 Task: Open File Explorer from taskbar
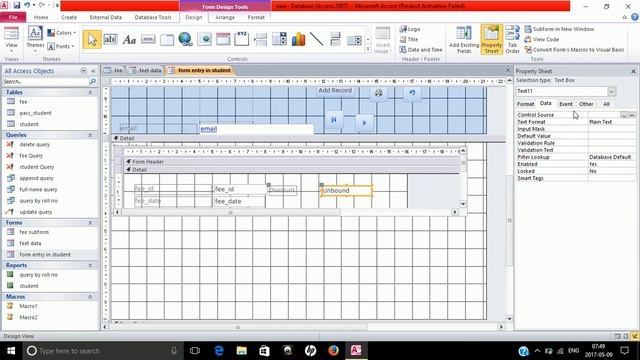pyautogui.click(x=242, y=351)
